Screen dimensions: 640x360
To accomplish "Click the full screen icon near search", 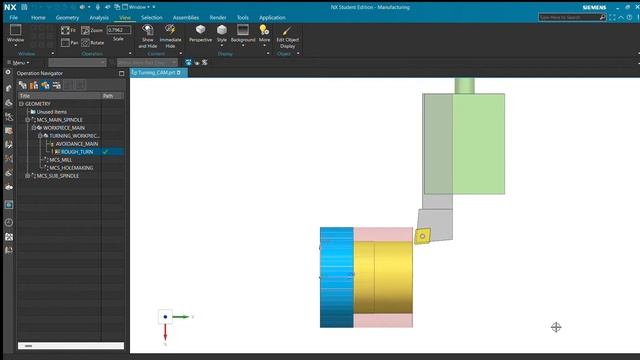I will click(x=612, y=17).
